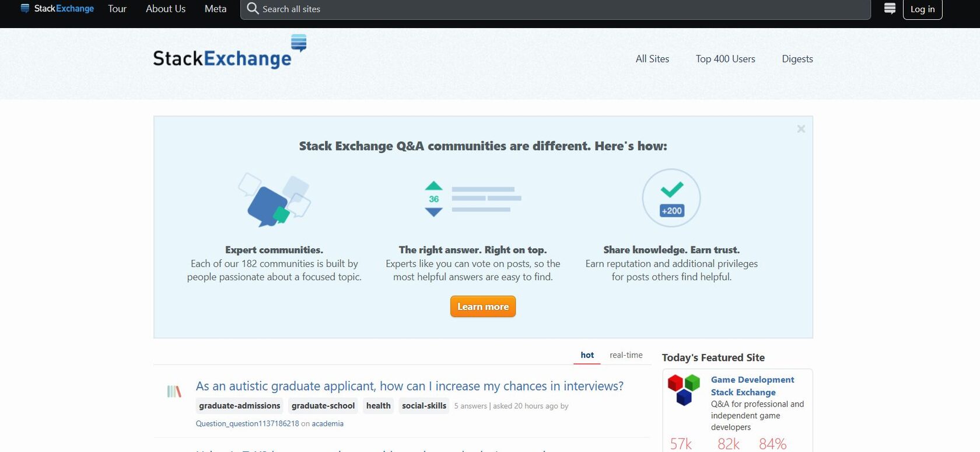Click the downvote arrow below 36
This screenshot has height=452, width=980.
point(433,212)
